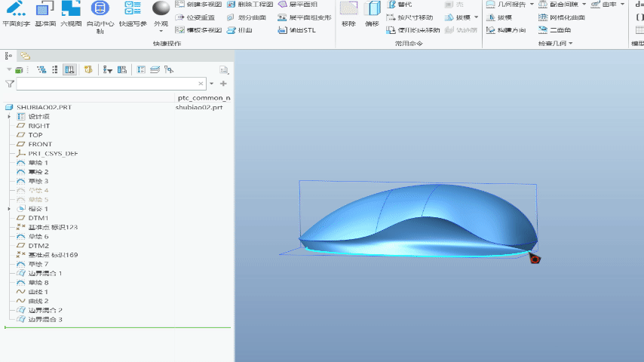Click 展平面组变形 in the ribbon
Viewport: 644px width, 362px height.
(x=305, y=17)
